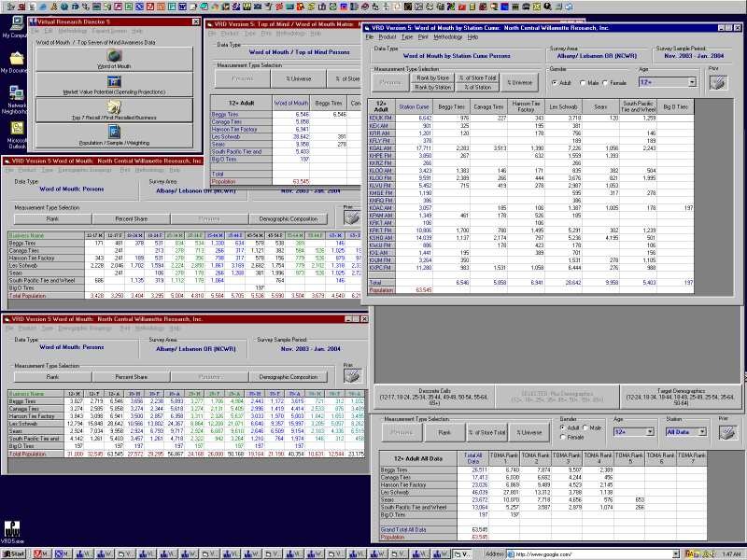Viewport: 747px width, 560px height.
Task: Click KRKT FM row in Station Cume table
Action: click(530, 230)
